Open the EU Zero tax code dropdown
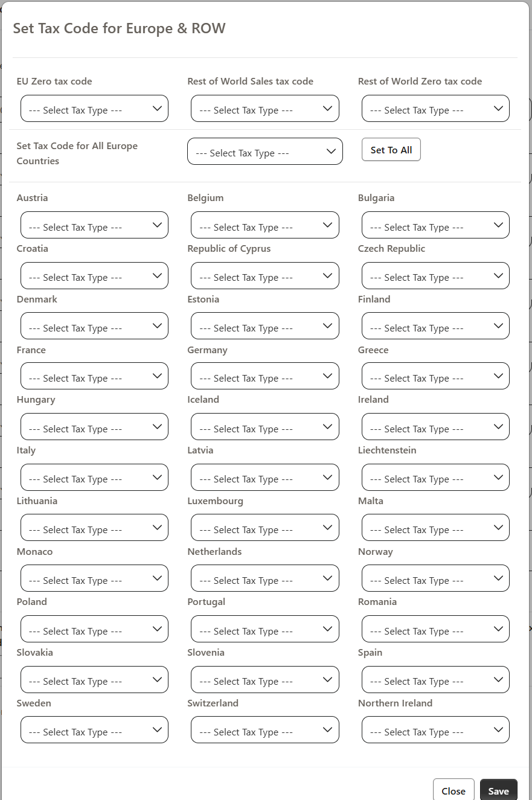 click(94, 109)
